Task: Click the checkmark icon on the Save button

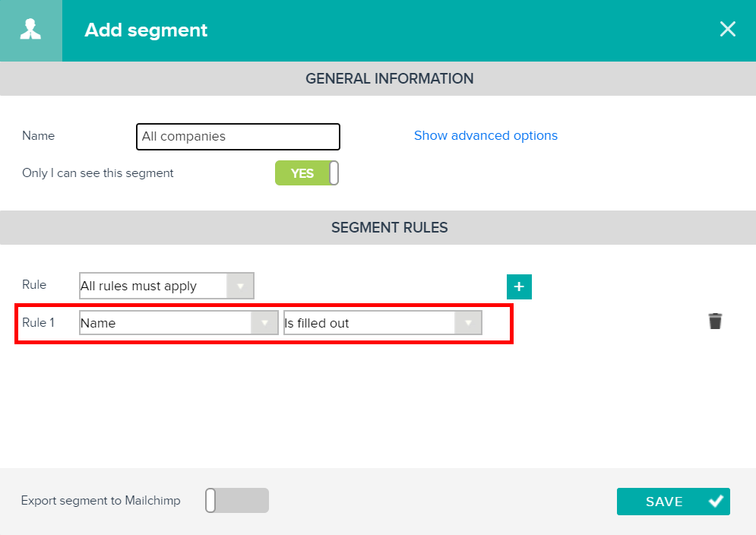Action: tap(716, 502)
